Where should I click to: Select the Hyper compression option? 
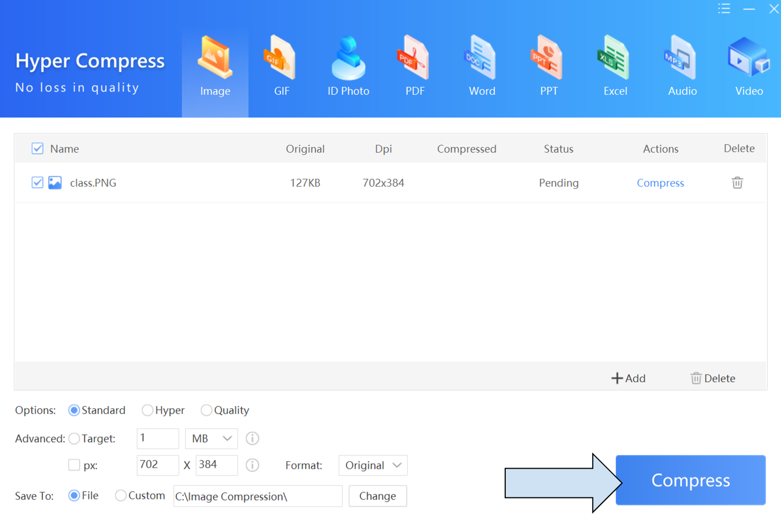(147, 410)
